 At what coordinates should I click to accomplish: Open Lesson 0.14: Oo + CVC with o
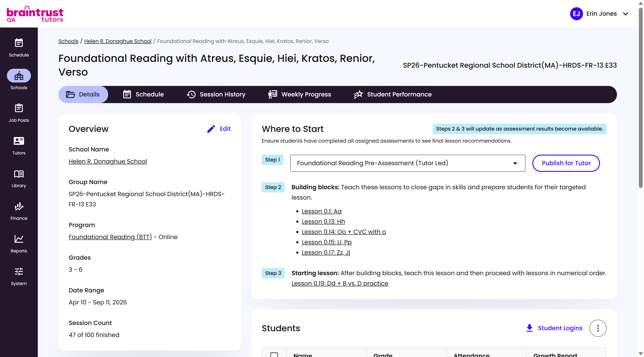pos(344,232)
